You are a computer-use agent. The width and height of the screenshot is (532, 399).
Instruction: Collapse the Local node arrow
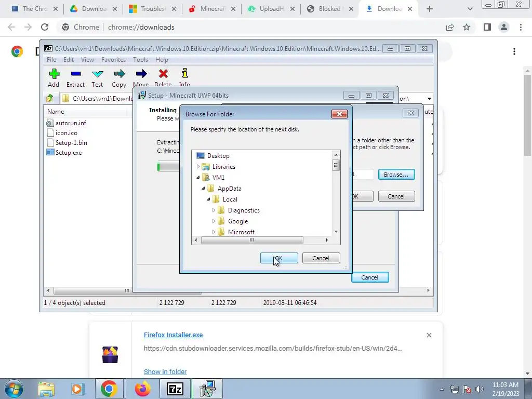pyautogui.click(x=208, y=199)
